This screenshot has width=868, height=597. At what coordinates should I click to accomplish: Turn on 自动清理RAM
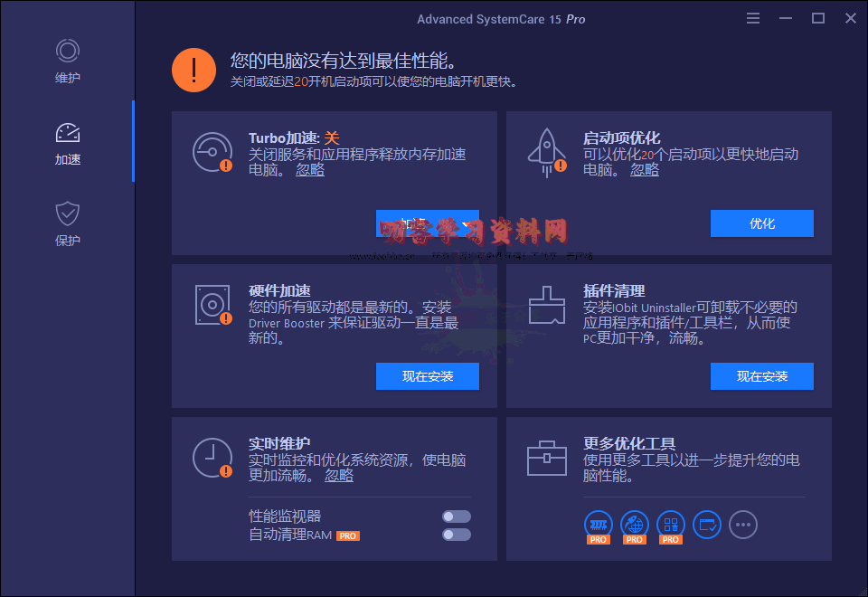[456, 534]
